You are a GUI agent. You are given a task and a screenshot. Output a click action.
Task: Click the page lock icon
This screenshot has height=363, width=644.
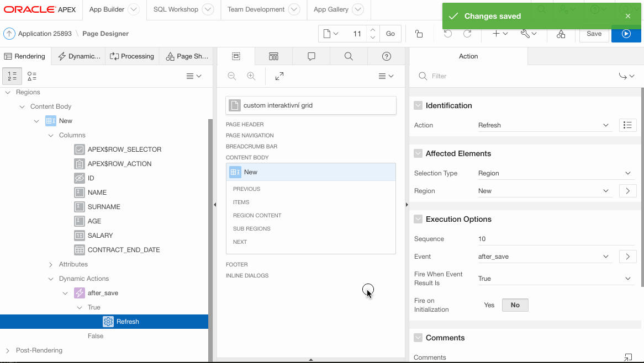pyautogui.click(x=419, y=34)
